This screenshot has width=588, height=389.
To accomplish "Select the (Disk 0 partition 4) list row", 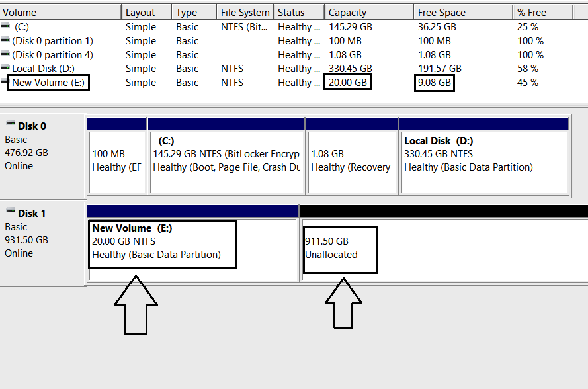I will tap(294, 55).
